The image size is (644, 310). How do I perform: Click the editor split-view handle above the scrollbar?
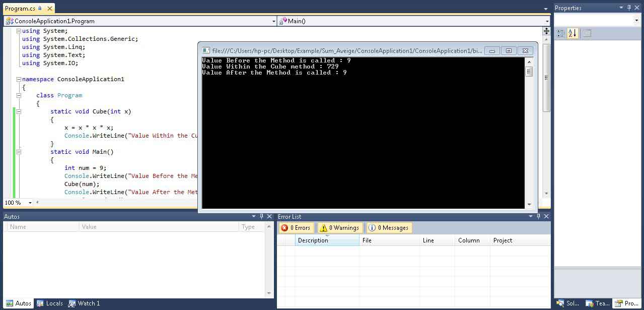click(546, 31)
